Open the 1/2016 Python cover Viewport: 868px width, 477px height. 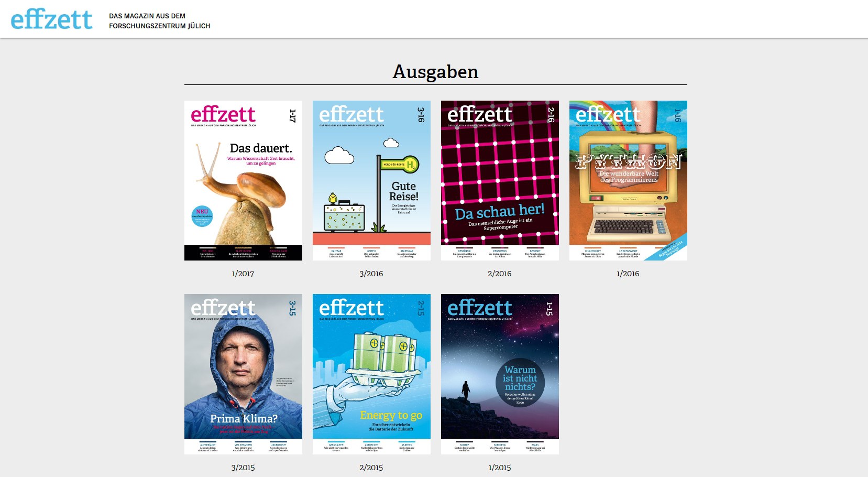point(628,180)
